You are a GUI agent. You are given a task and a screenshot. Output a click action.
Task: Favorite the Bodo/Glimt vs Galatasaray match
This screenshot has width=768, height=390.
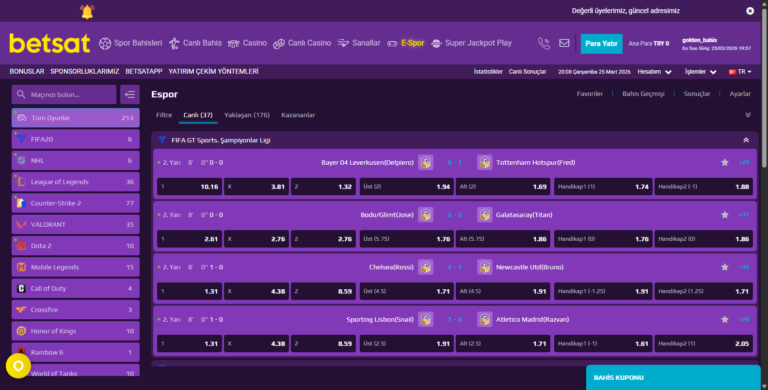pos(724,215)
